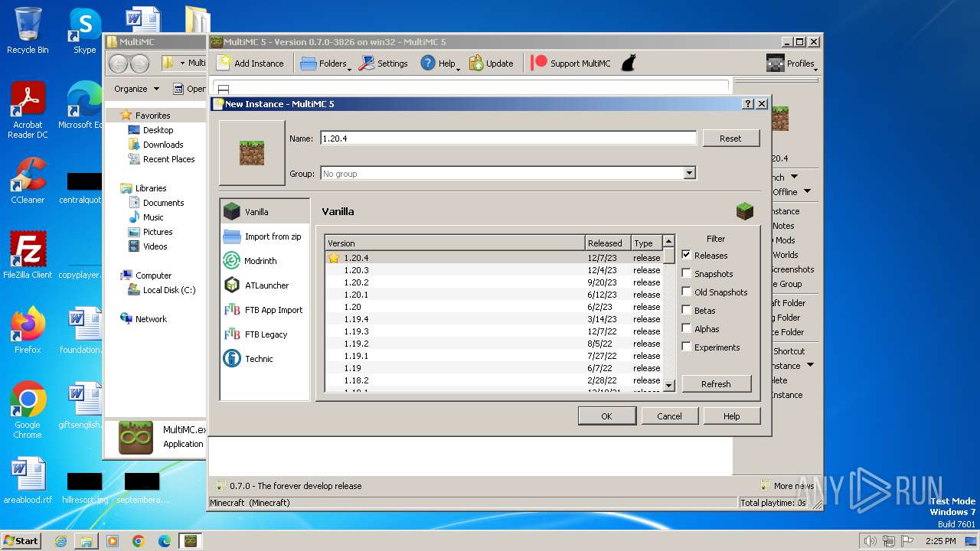Select version 1.19.4 row
The width and height of the screenshot is (980, 551).
click(x=494, y=319)
